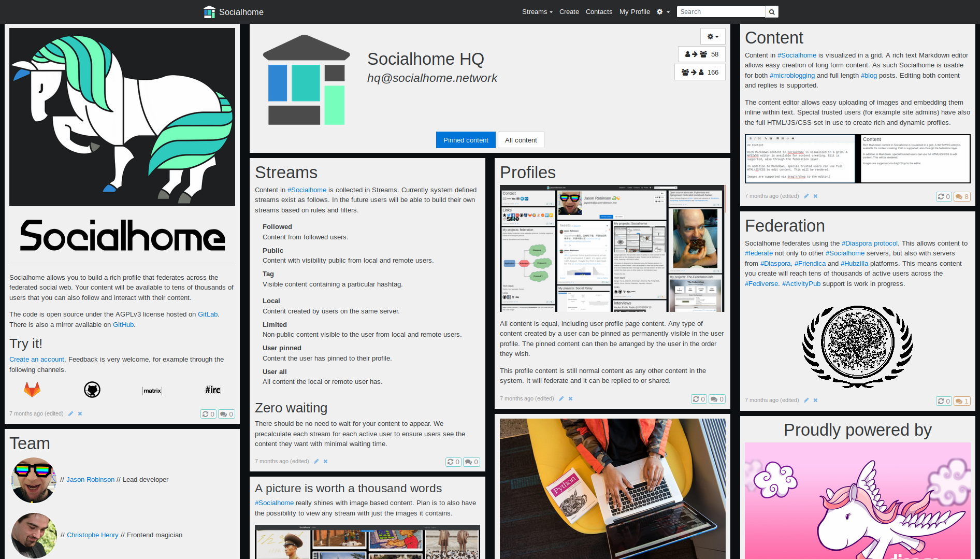View the 166 followers count button
The height and width of the screenshot is (559, 980).
tap(700, 72)
